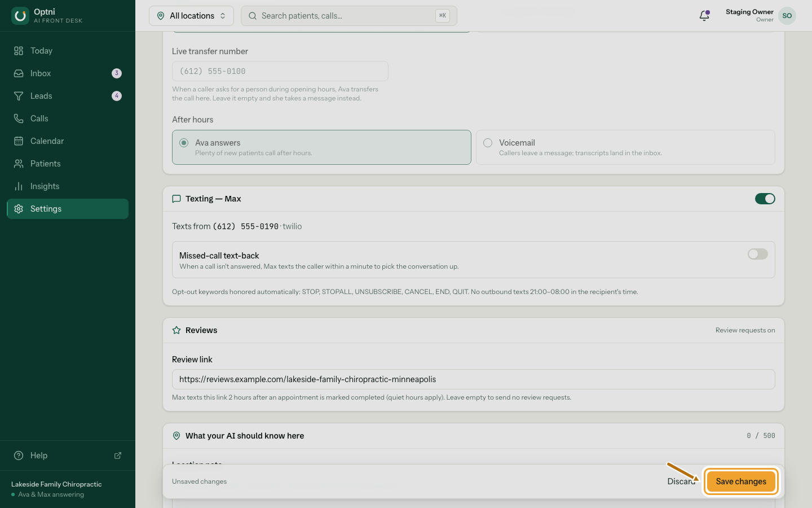This screenshot has width=812, height=508.
Task: Click the Unsaved changes label
Action: click(200, 481)
